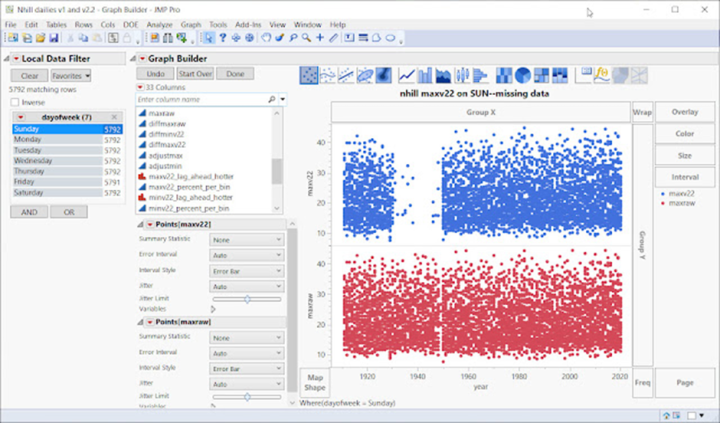
Task: Select the Points scatter plot element icon
Action: (x=309, y=75)
